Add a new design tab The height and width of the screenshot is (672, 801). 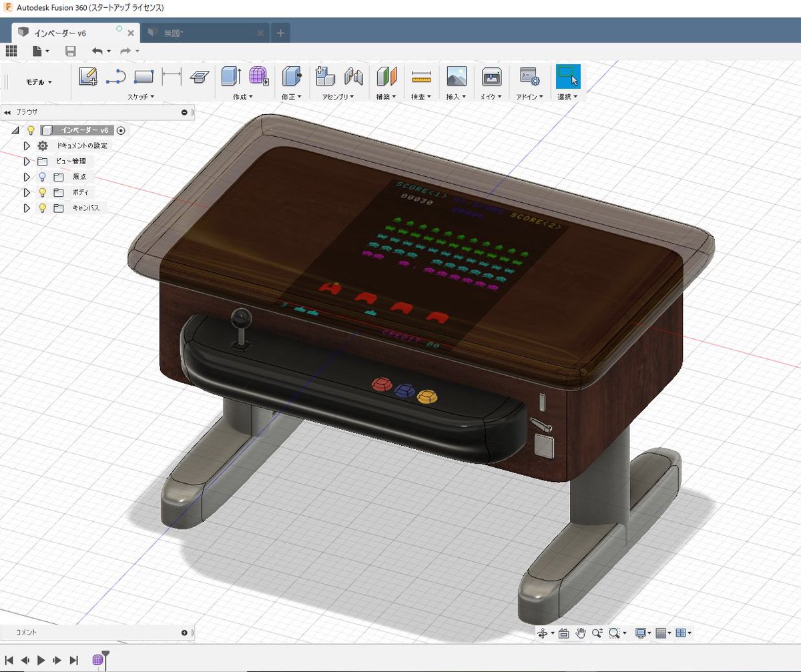280,33
